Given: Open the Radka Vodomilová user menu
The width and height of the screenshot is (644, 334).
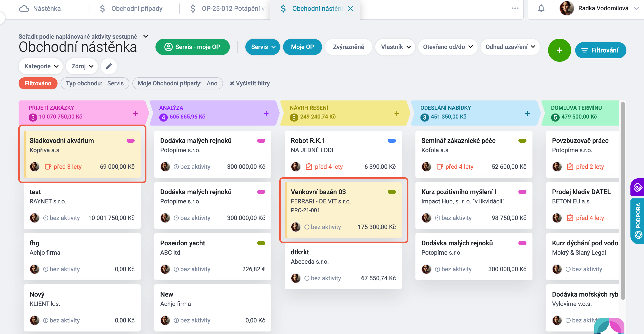Looking at the screenshot, I should point(599,9).
